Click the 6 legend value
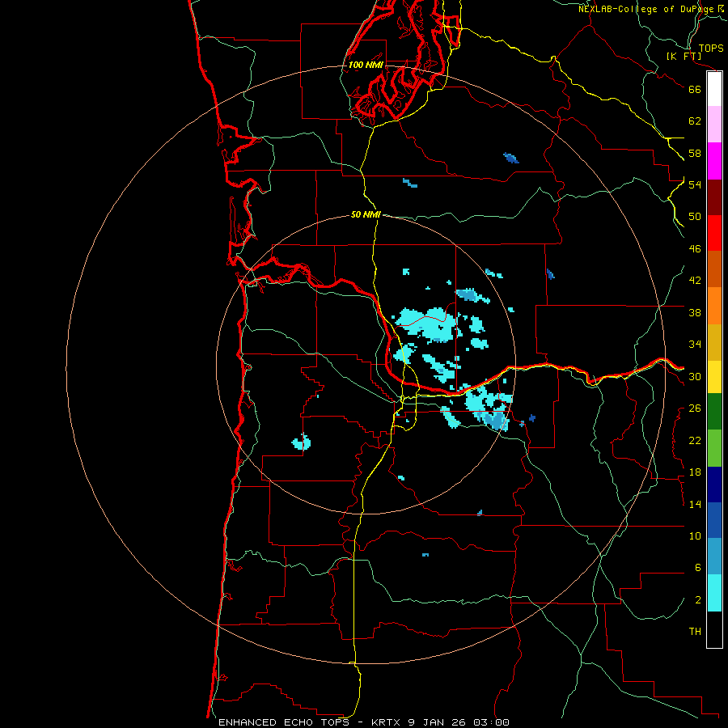 pyautogui.click(x=698, y=568)
